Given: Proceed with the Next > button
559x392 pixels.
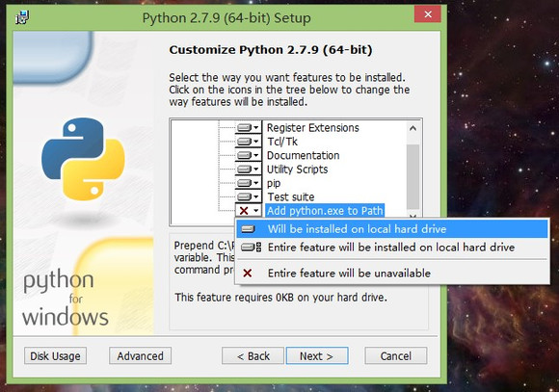Looking at the screenshot, I should [x=317, y=355].
